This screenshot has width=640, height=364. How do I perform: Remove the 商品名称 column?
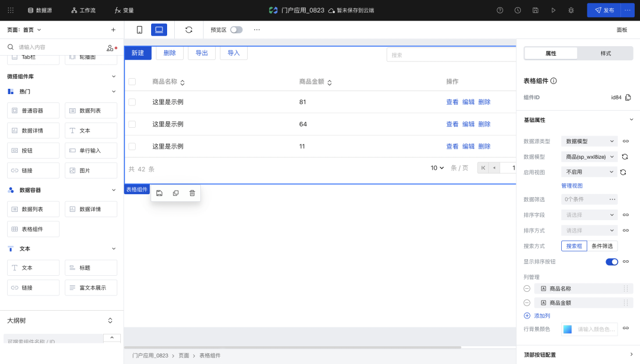click(x=527, y=289)
